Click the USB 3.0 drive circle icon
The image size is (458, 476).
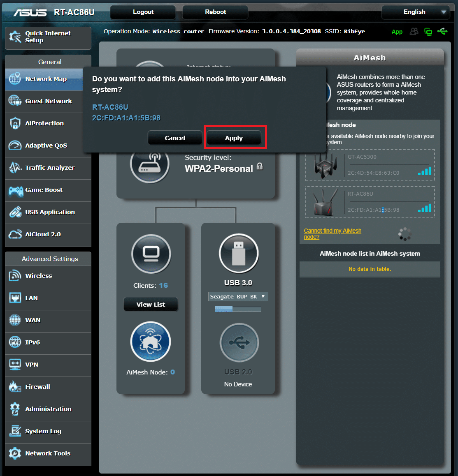239,253
